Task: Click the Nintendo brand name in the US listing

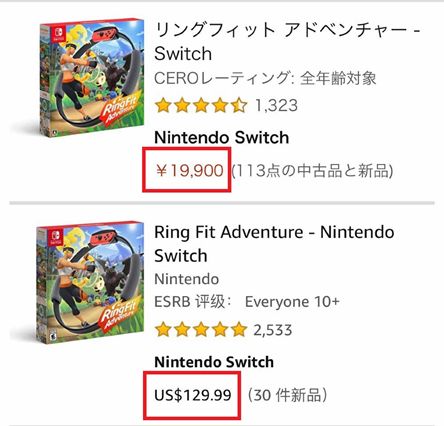Action: tap(187, 279)
